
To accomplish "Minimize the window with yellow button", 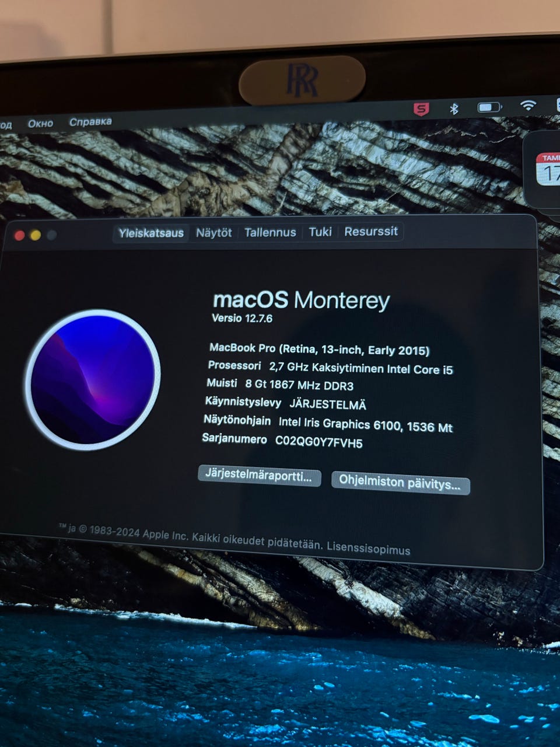I will pos(36,235).
